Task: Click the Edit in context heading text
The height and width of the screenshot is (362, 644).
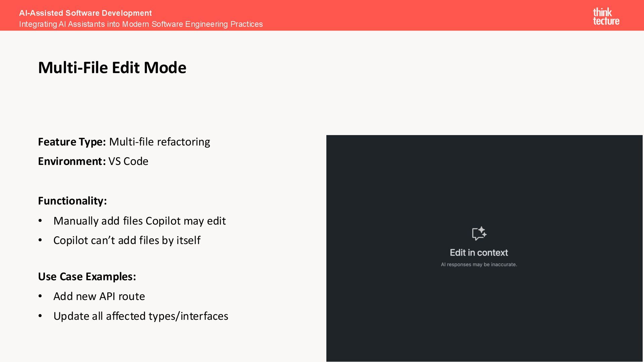Action: click(x=479, y=253)
